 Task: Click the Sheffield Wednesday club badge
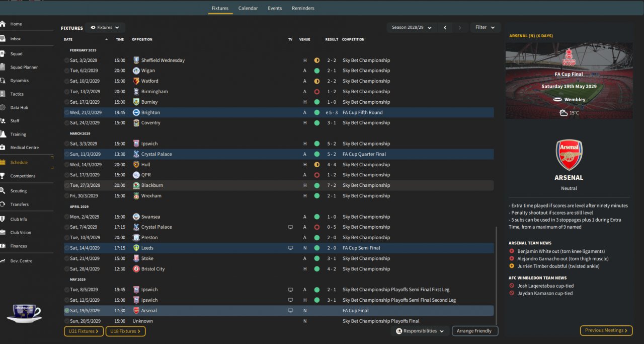136,60
